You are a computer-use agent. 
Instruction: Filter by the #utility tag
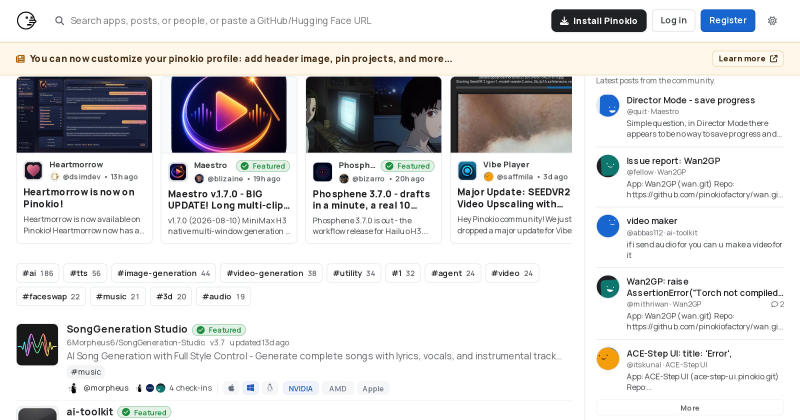point(354,273)
